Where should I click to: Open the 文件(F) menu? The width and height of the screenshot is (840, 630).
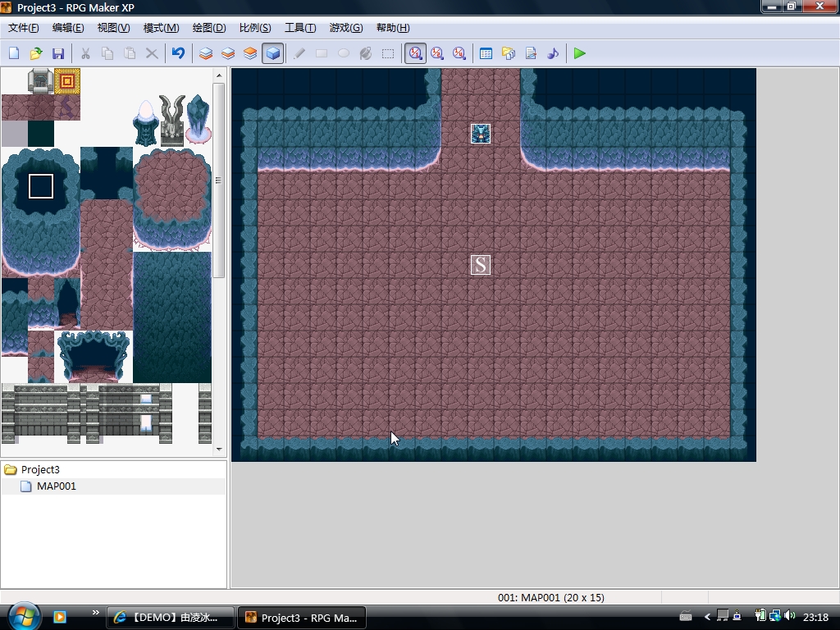tap(24, 28)
